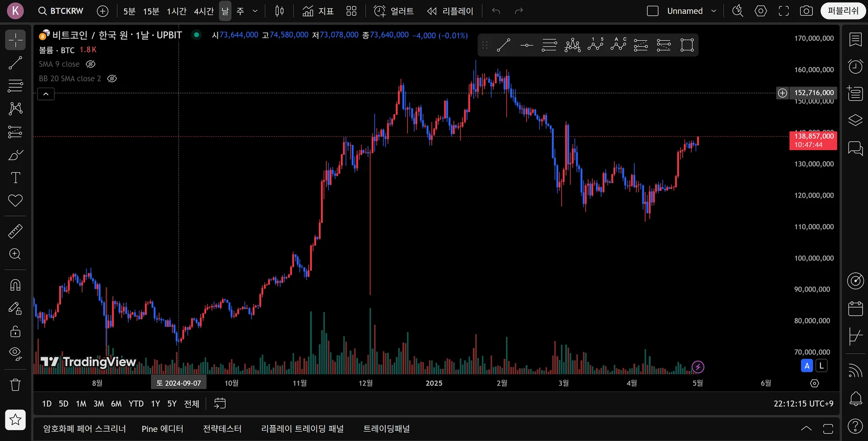The image size is (868, 441).
Task: Open the 리플레이 트레이딩 패널 tab
Action: coord(302,428)
